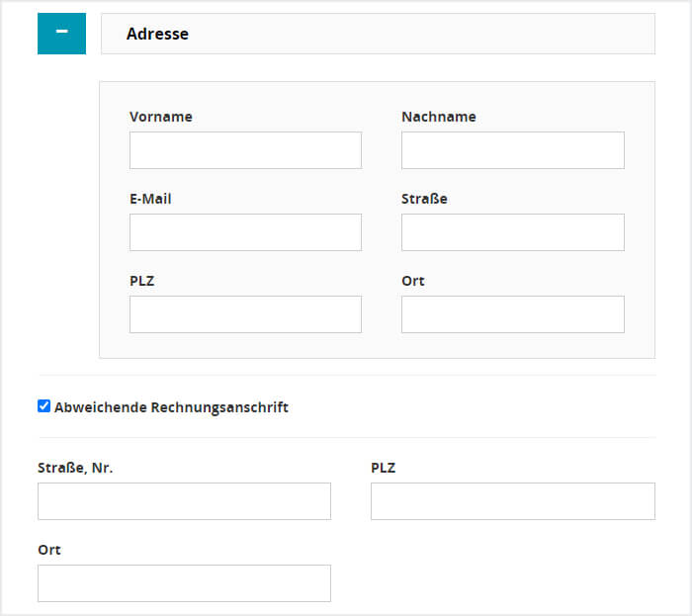
Task: Click the Nachname label
Action: 439,117
